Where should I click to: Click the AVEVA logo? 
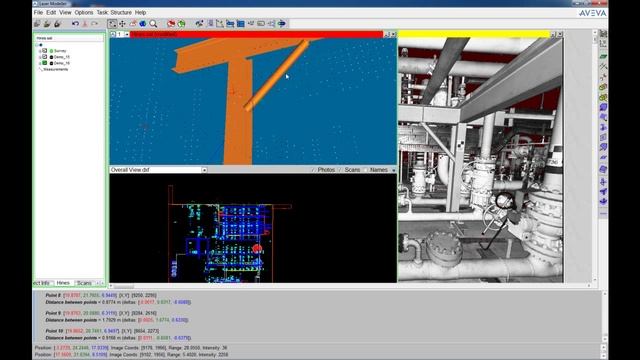click(x=593, y=13)
